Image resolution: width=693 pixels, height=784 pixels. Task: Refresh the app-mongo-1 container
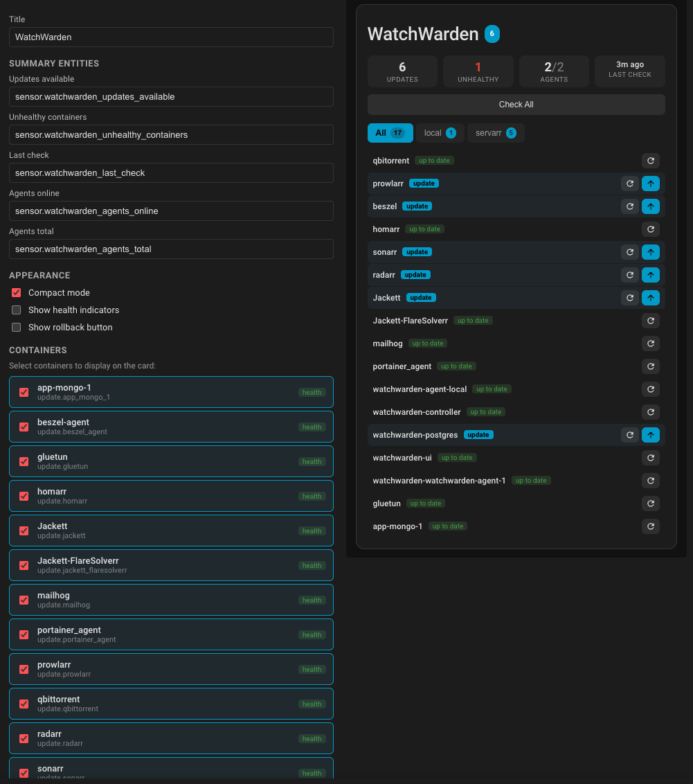click(650, 526)
